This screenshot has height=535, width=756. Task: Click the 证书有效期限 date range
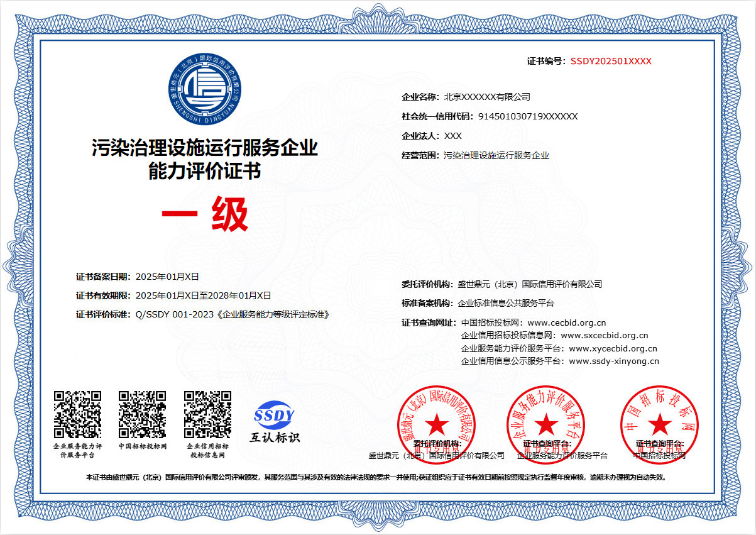point(203,295)
